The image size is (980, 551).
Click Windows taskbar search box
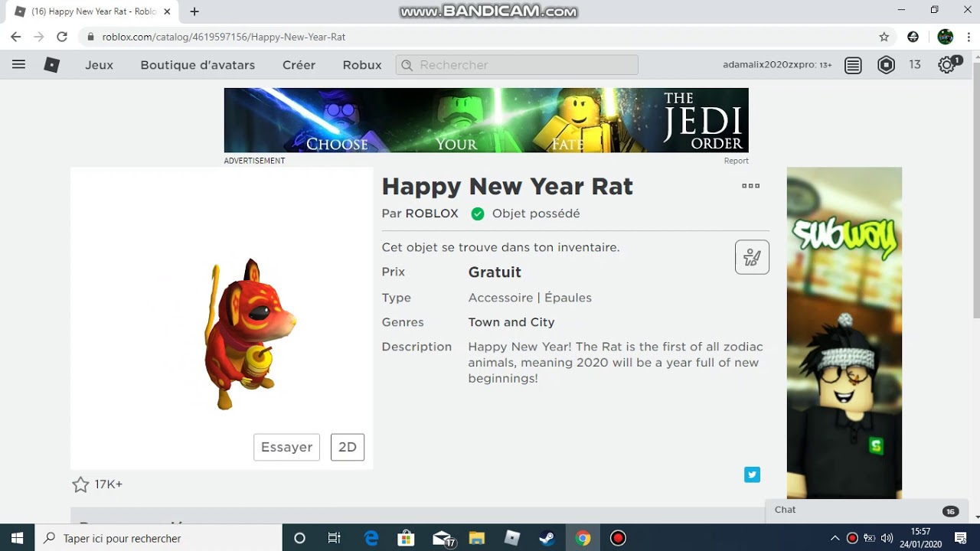pos(159,538)
